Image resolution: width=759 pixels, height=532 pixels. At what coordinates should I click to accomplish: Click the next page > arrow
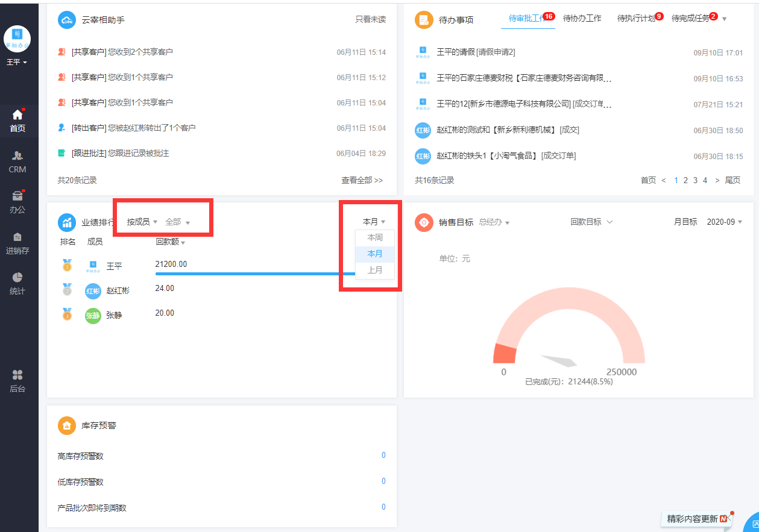[x=717, y=180]
